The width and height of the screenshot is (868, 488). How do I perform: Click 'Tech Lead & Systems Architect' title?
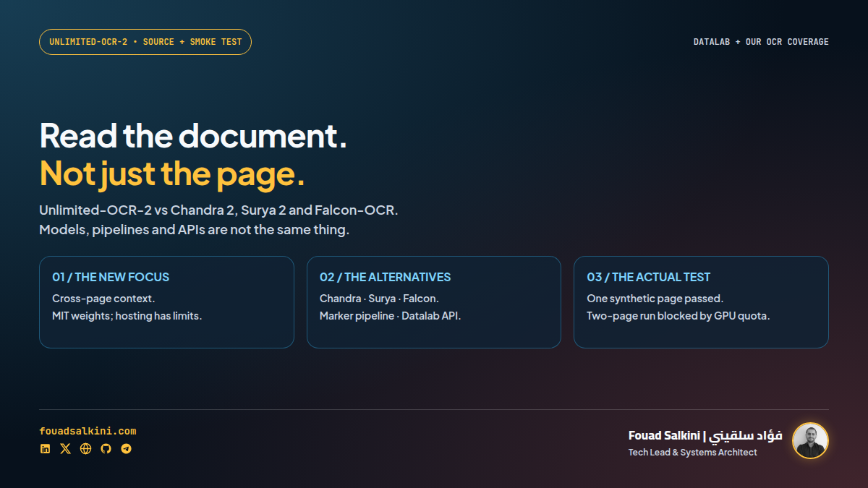[x=693, y=453]
